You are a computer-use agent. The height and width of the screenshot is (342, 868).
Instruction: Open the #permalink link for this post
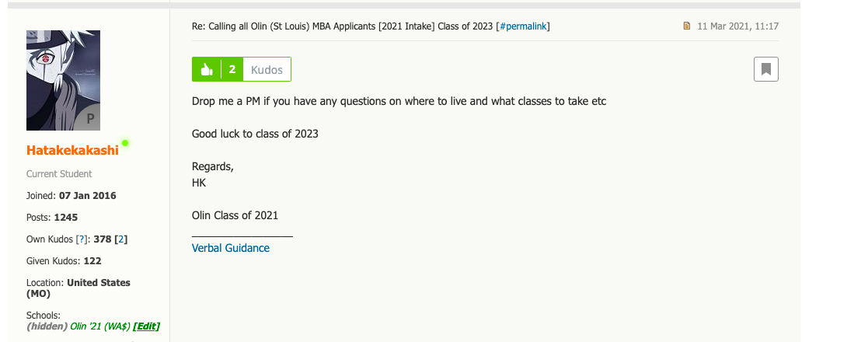(x=525, y=26)
